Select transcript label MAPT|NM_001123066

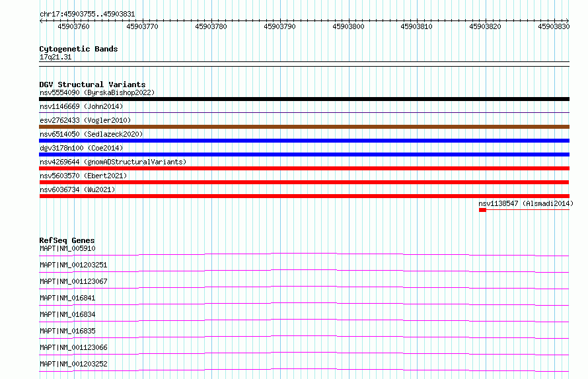pyautogui.click(x=73, y=347)
